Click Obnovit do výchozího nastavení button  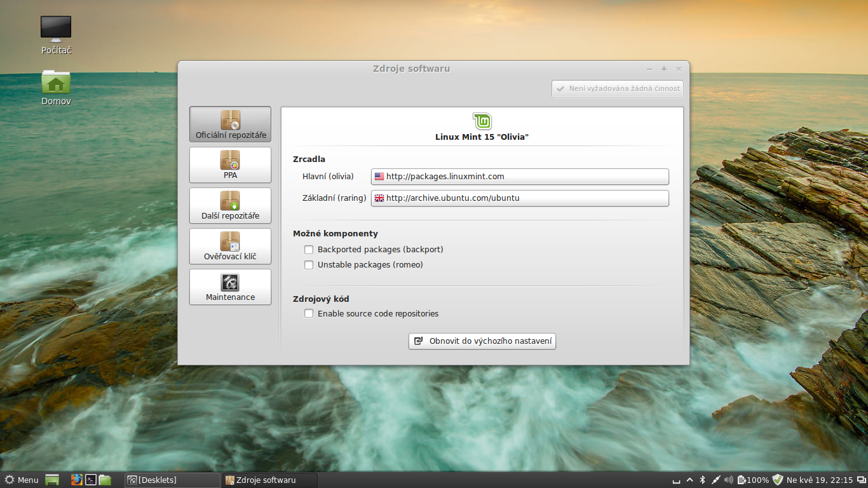pos(482,341)
